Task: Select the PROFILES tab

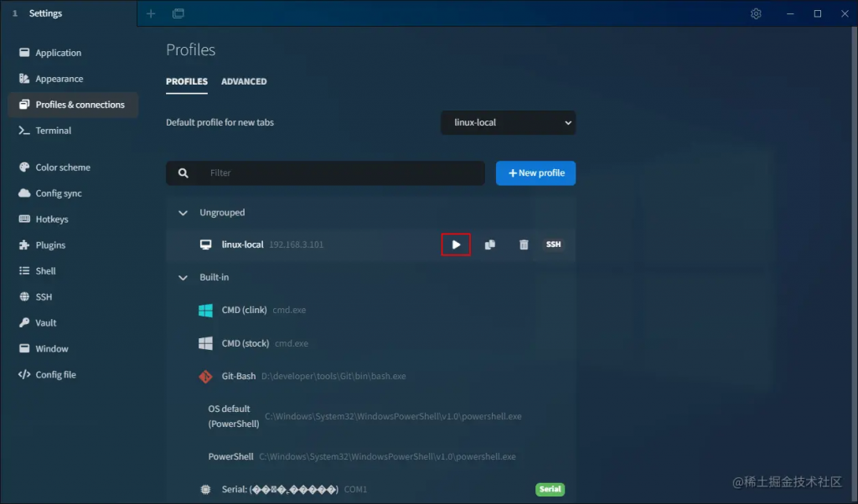Action: click(x=187, y=81)
